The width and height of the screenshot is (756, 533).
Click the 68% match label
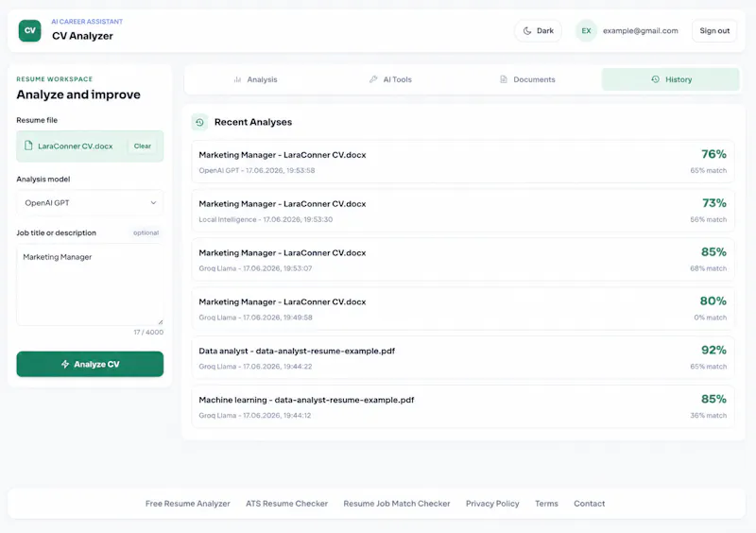[x=708, y=268]
